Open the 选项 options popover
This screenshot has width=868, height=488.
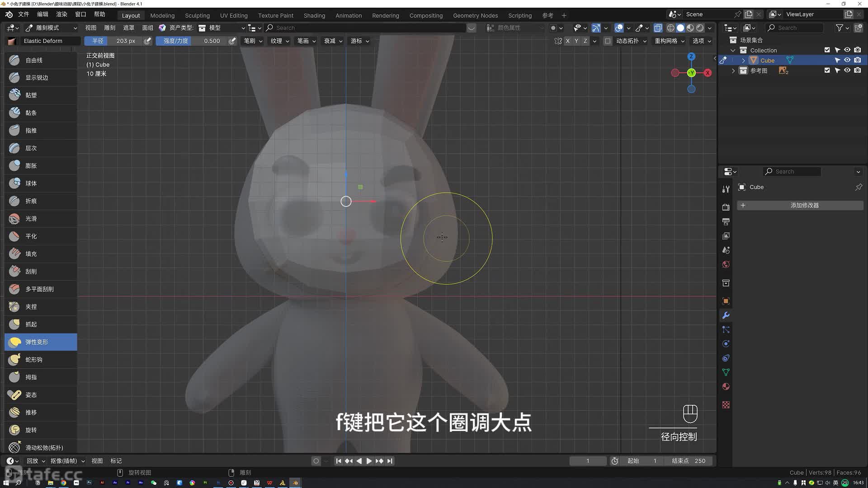[702, 41]
